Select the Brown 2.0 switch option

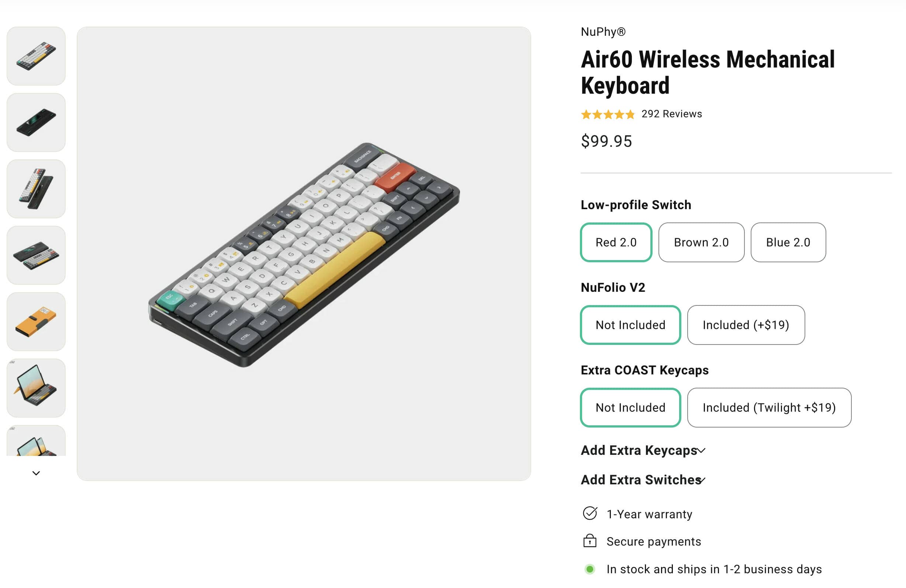coord(701,242)
